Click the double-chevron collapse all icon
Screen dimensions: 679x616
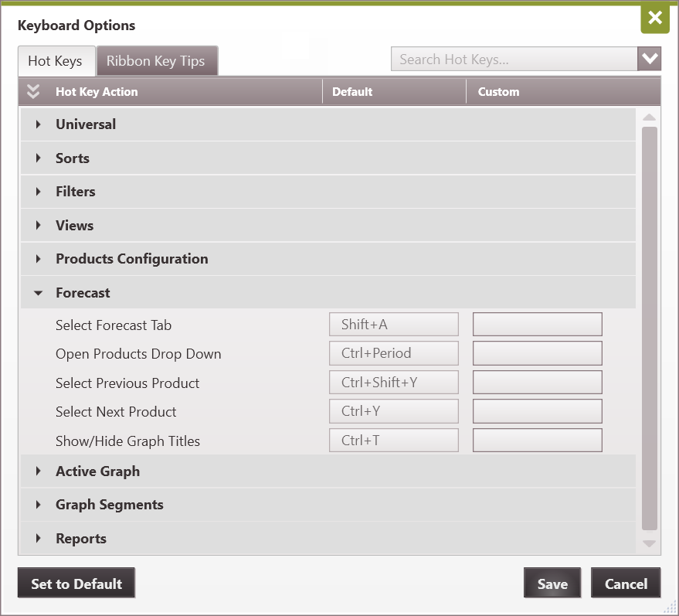click(x=32, y=91)
